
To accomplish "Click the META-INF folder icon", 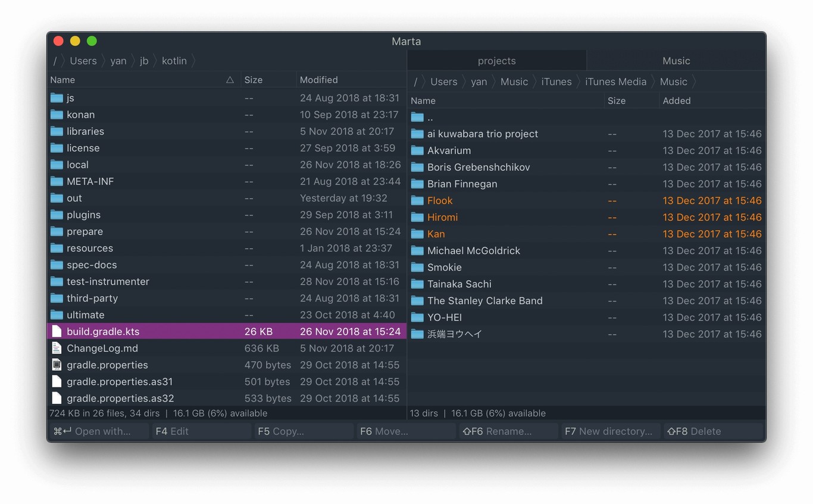I will click(57, 181).
